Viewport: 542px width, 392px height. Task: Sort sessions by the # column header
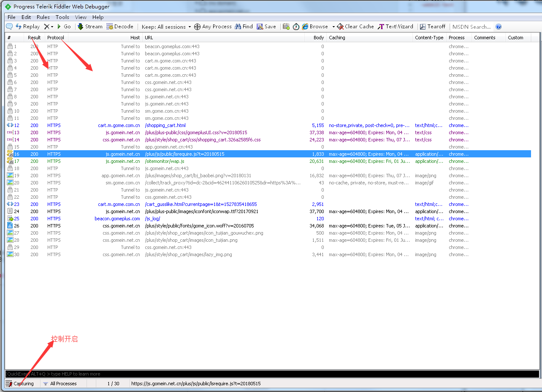point(15,38)
